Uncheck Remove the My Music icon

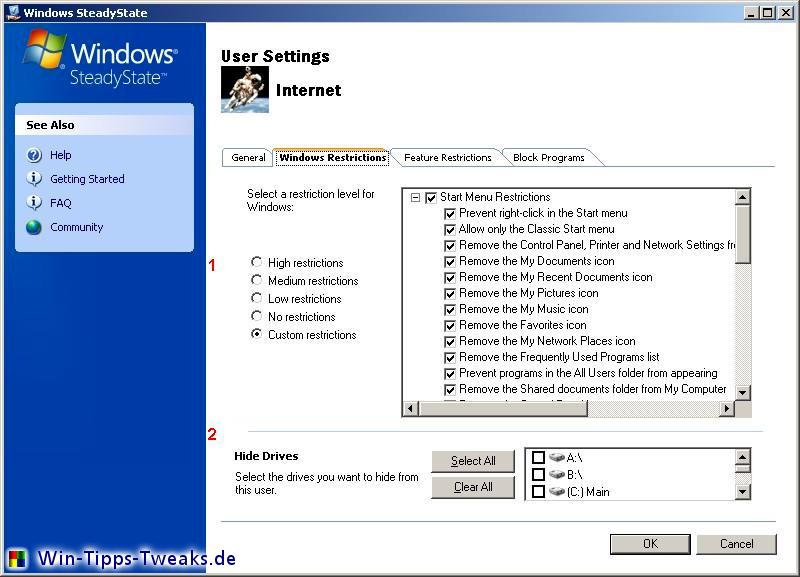click(x=450, y=310)
